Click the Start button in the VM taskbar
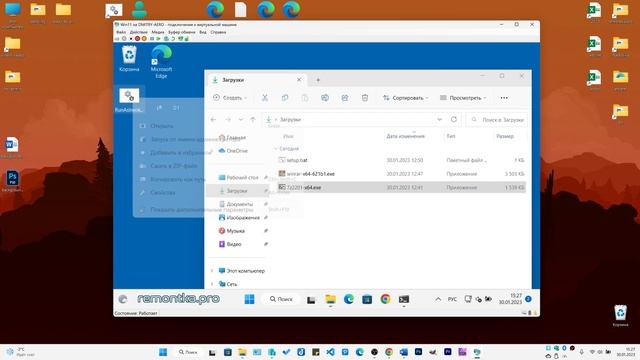 [249, 299]
